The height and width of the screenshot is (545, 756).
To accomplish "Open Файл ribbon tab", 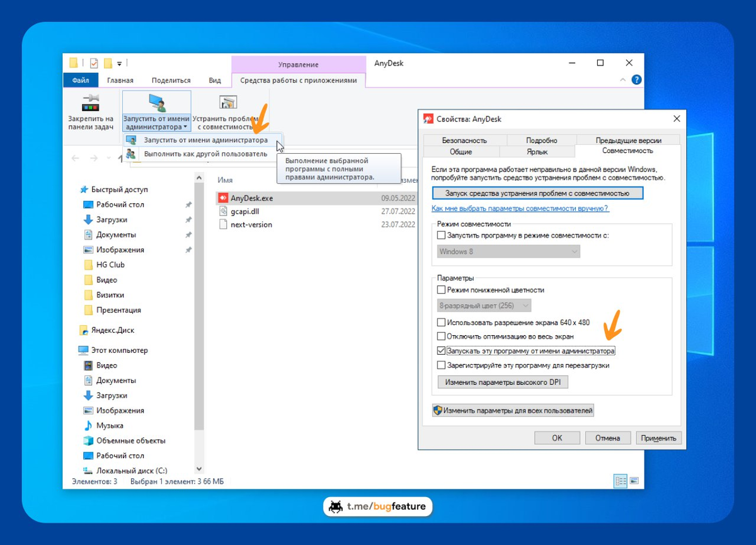I will coord(81,80).
